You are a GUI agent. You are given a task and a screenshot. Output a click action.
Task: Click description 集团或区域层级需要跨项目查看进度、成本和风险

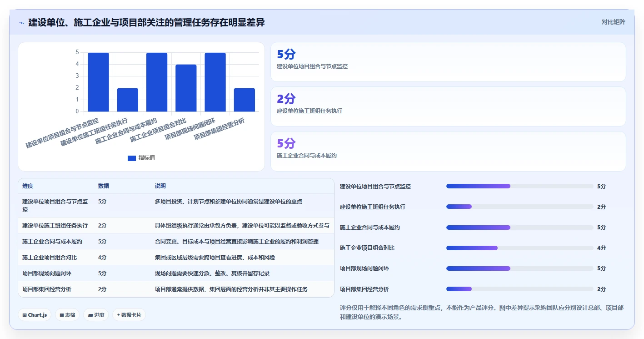[x=215, y=257]
